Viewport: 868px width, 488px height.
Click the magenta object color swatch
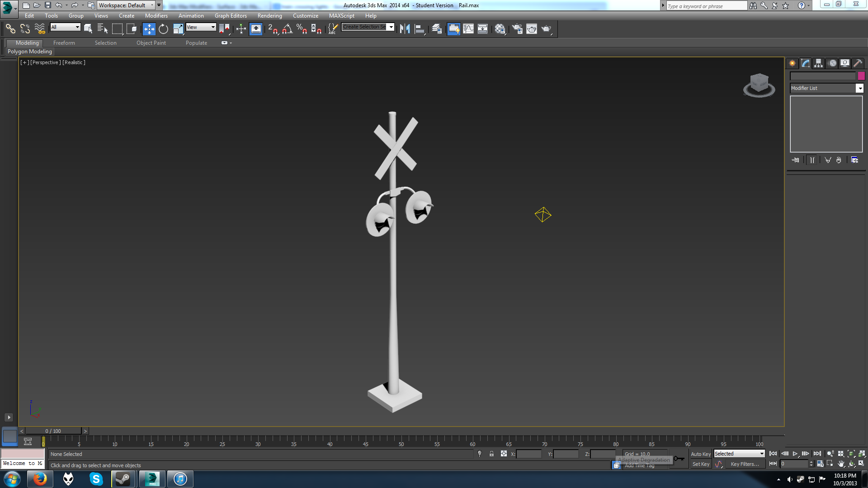click(861, 76)
